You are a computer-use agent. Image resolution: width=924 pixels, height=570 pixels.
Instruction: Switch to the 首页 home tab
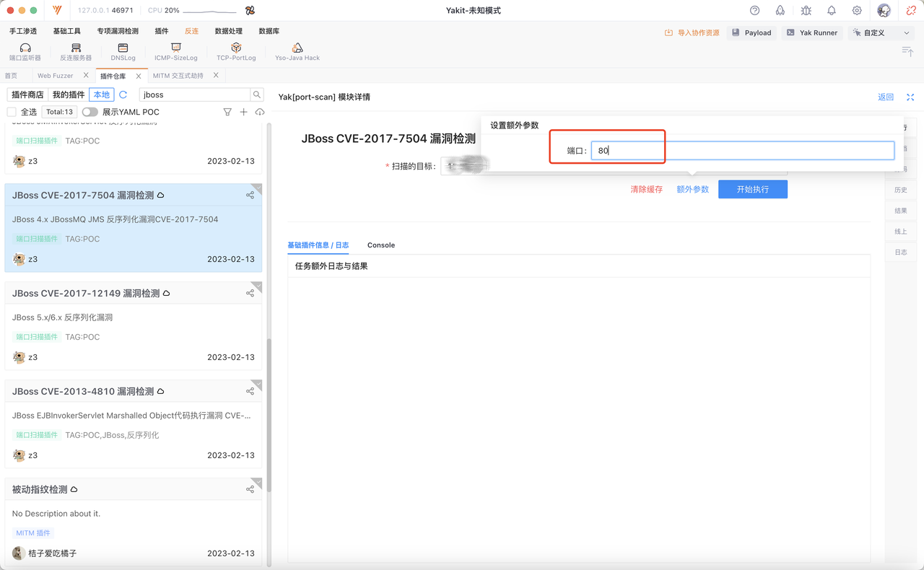(x=11, y=76)
